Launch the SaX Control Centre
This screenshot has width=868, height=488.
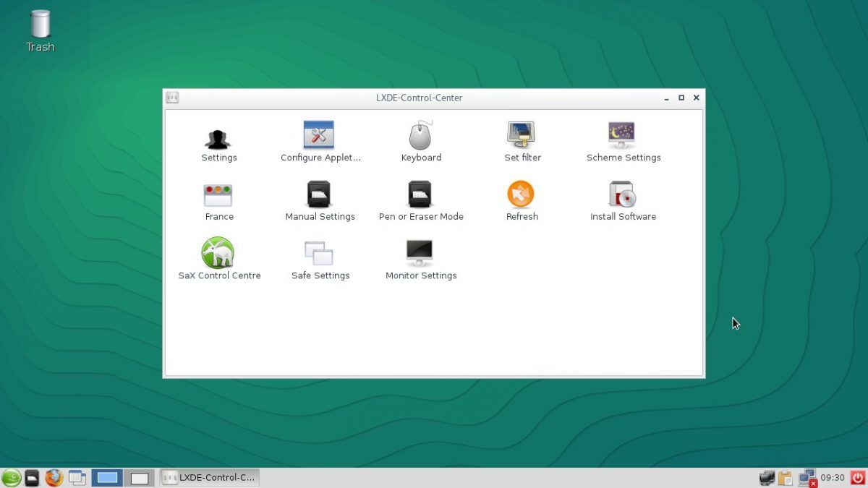click(218, 253)
